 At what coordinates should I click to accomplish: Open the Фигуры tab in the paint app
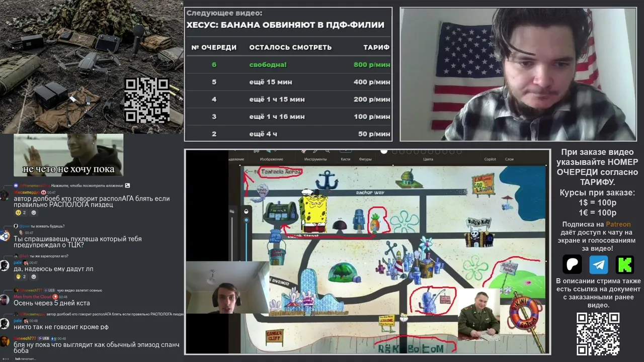pos(365,159)
